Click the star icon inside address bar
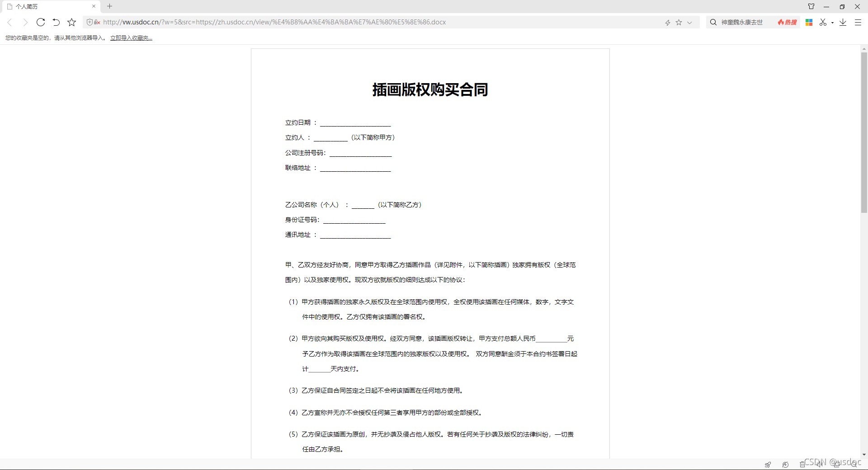This screenshot has width=868, height=470. click(679, 22)
